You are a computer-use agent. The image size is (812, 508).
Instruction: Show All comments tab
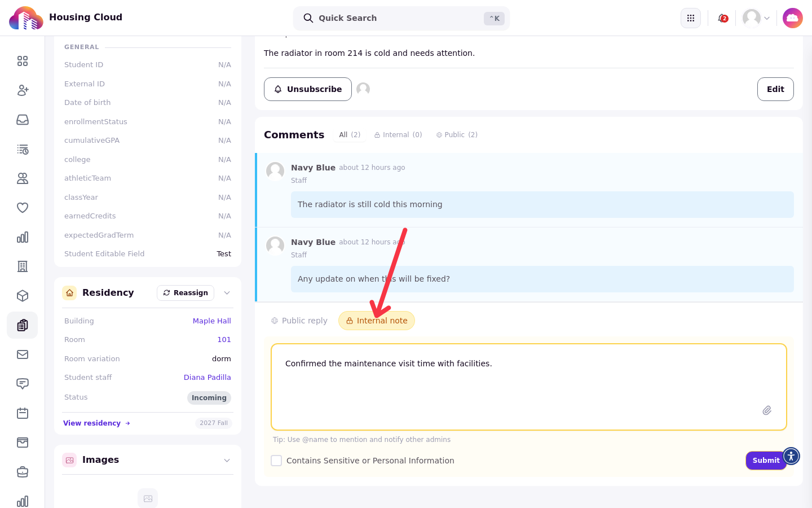350,135
